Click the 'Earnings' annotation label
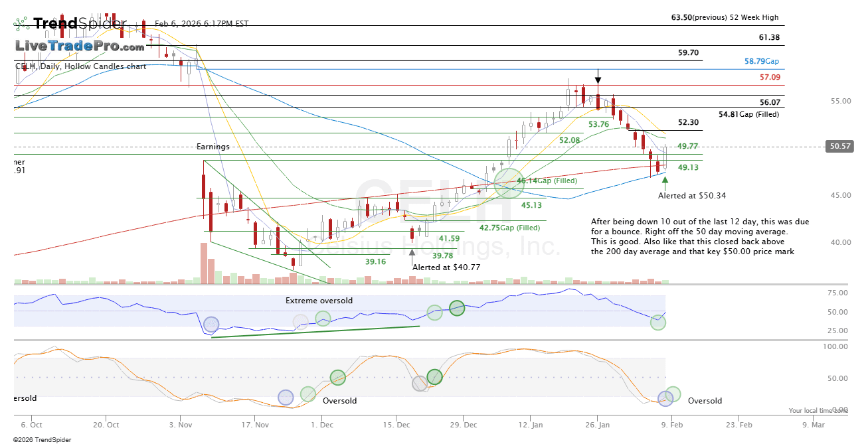Viewport: 868px width, 446px height. click(213, 147)
